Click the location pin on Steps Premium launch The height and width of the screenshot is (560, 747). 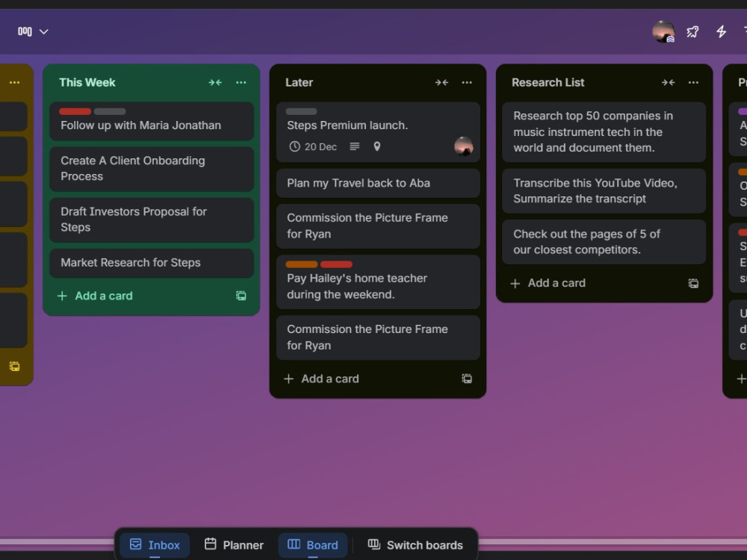click(x=376, y=146)
